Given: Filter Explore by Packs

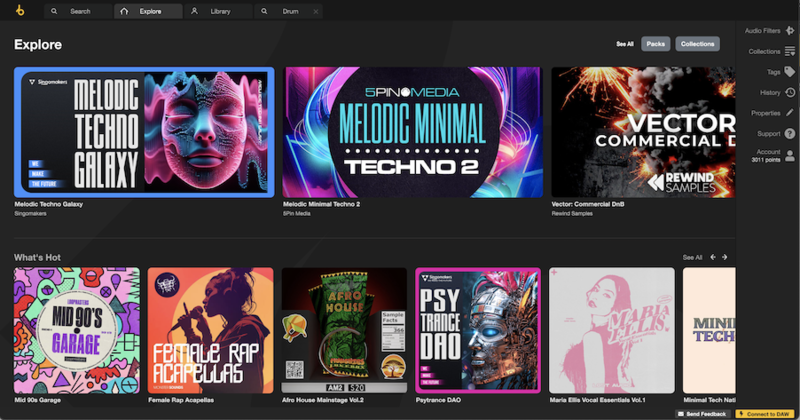Looking at the screenshot, I should pos(656,44).
